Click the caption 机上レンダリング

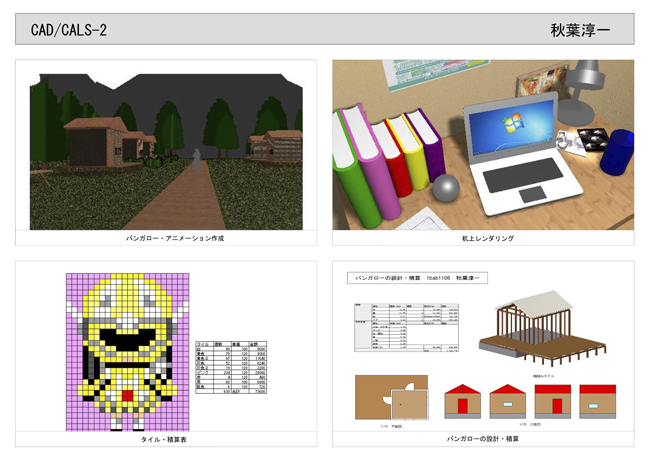tap(488, 238)
